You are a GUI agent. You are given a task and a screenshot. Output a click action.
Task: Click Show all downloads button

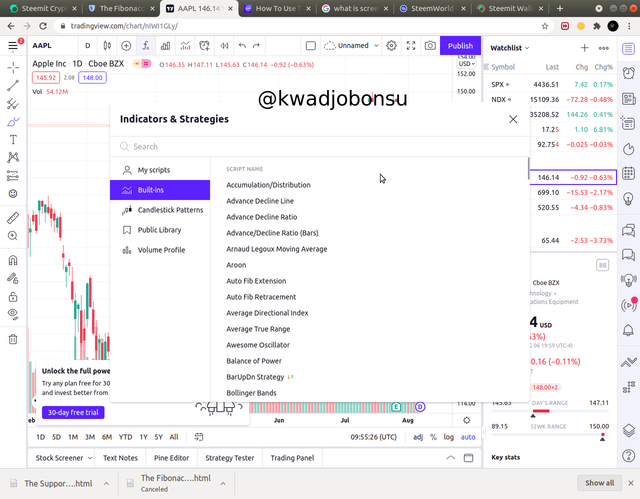pyautogui.click(x=599, y=483)
